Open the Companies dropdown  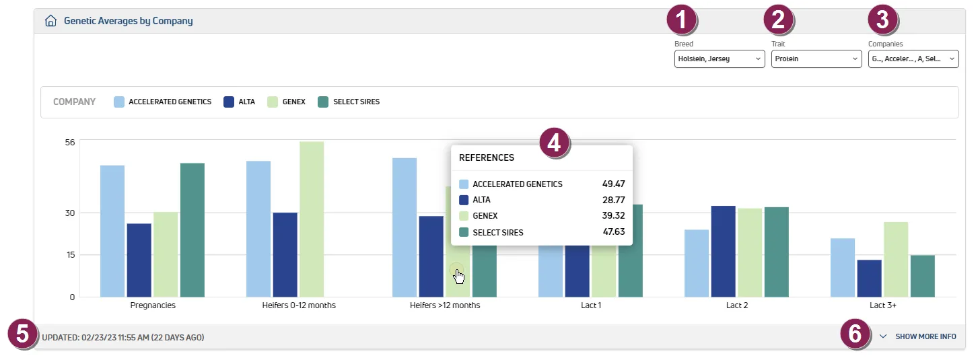(x=913, y=59)
